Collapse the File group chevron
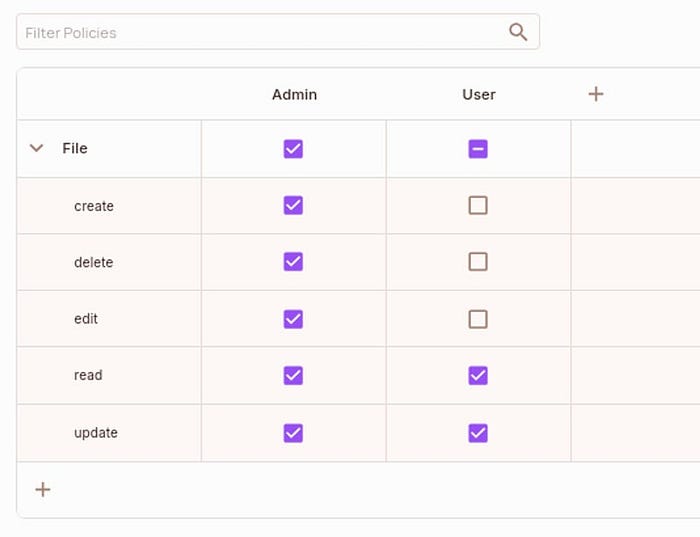 coord(37,148)
